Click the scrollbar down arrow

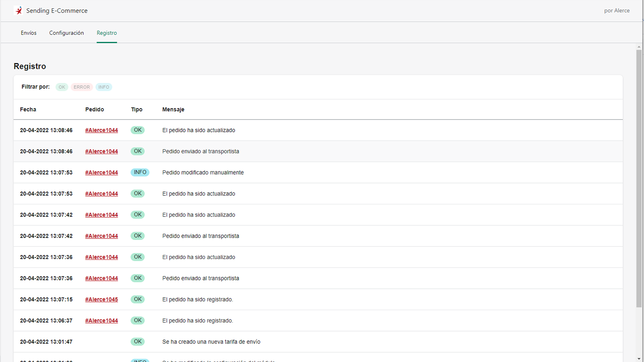pyautogui.click(x=639, y=359)
